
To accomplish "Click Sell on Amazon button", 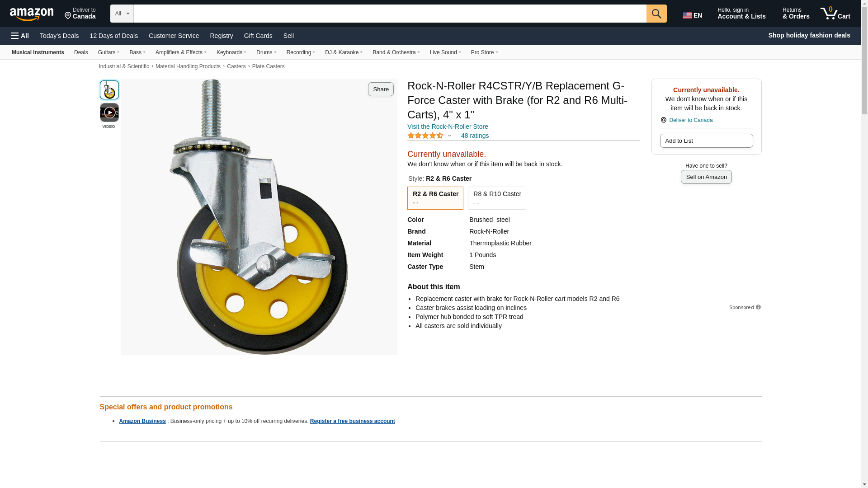I will tap(706, 177).
